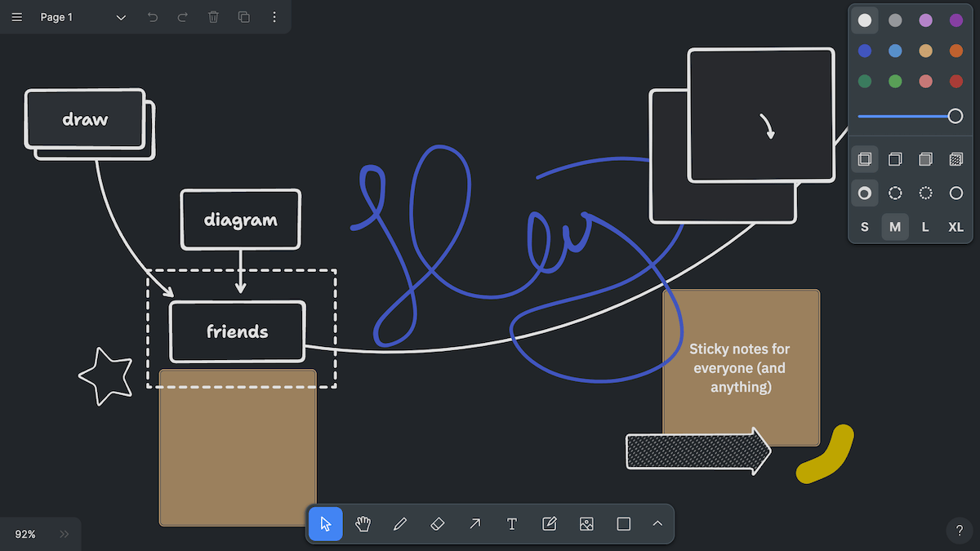
Task: Open the help question mark button
Action: coord(960,531)
